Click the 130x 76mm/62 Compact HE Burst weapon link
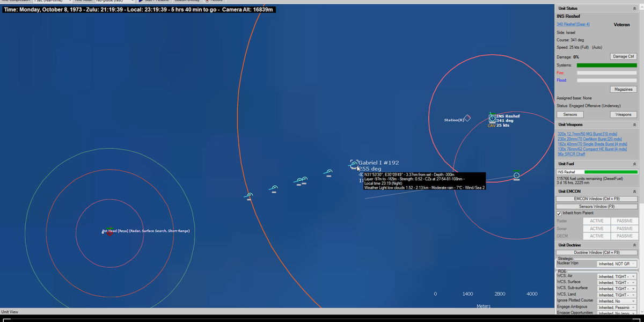The height and width of the screenshot is (322, 644). point(592,149)
